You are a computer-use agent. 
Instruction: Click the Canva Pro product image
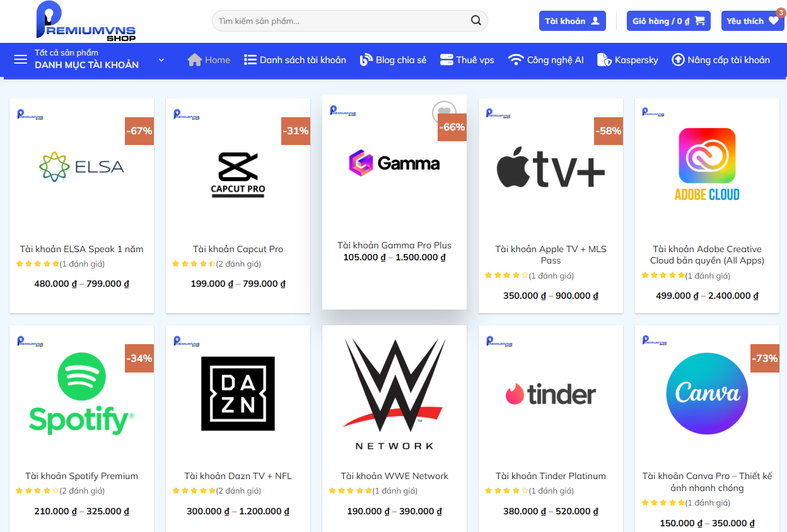707,394
